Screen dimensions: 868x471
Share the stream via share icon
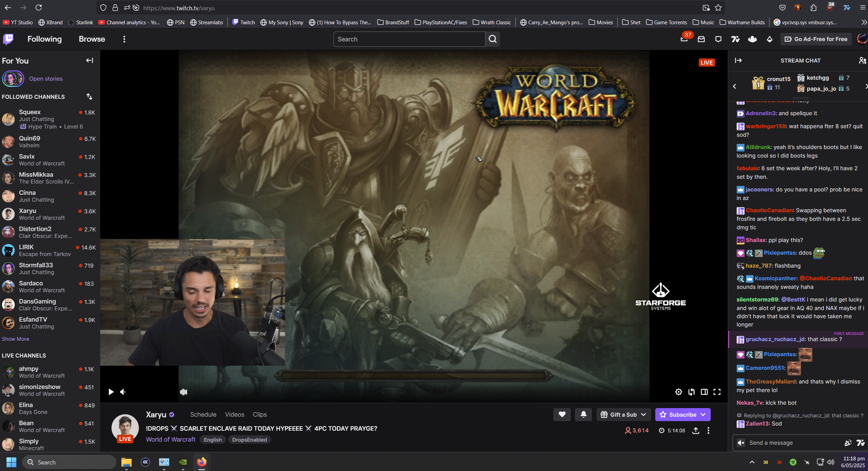click(x=696, y=431)
